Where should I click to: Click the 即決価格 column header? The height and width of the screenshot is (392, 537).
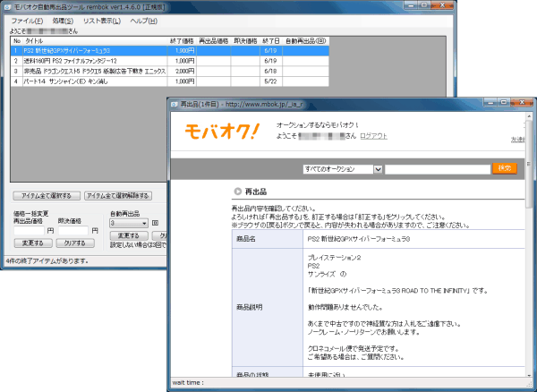pos(245,41)
